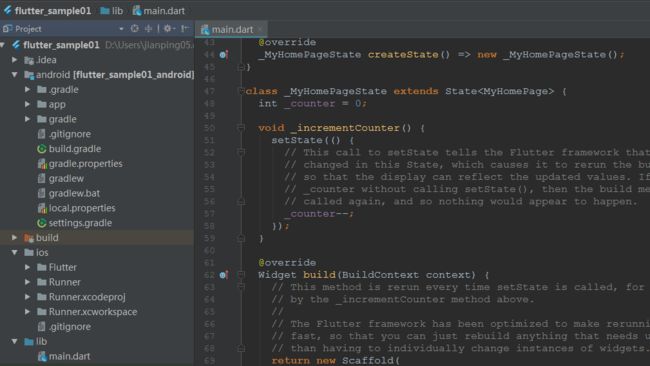Expand the .idea folder

15,60
